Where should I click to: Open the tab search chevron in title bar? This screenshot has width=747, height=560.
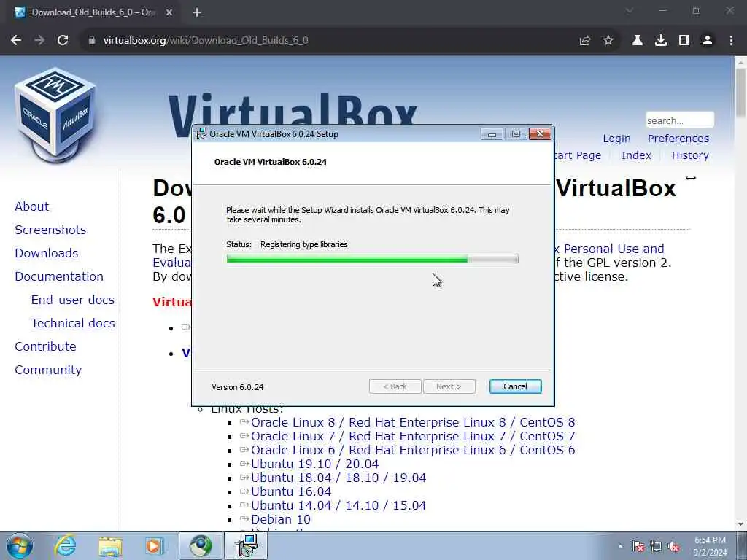[x=629, y=10]
